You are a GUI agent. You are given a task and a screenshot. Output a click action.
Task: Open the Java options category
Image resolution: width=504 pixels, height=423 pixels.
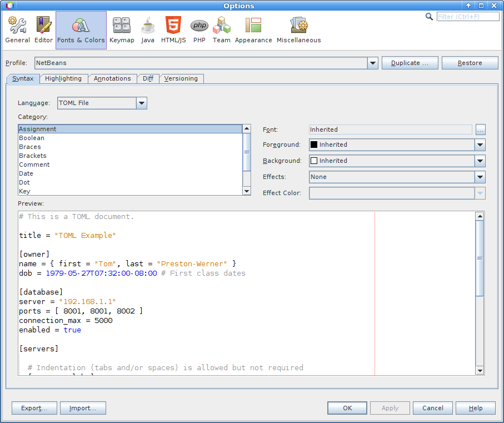click(148, 30)
